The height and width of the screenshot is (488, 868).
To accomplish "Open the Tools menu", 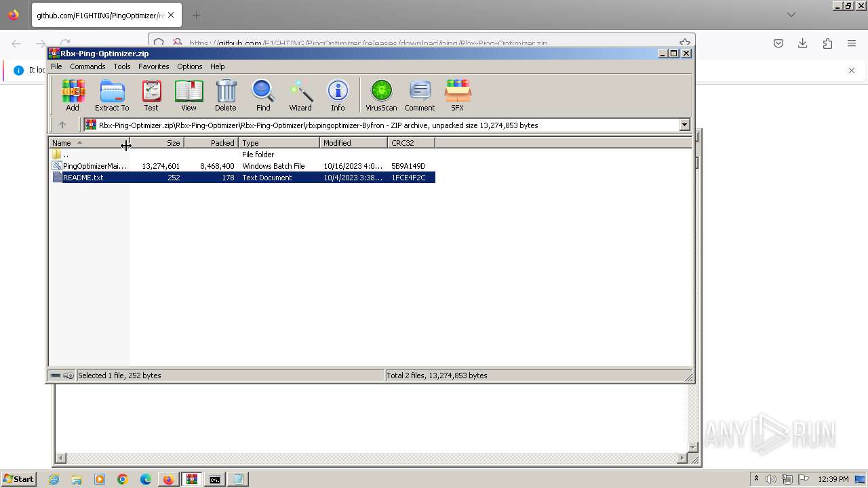I will click(x=122, y=66).
